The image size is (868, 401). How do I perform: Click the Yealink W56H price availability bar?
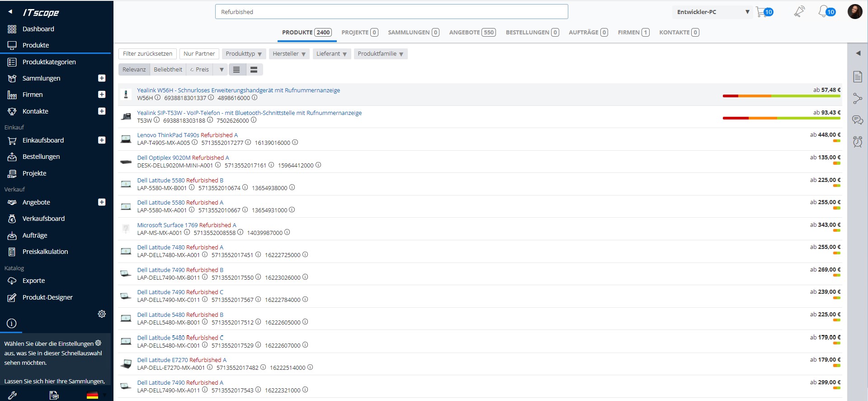[x=782, y=96]
